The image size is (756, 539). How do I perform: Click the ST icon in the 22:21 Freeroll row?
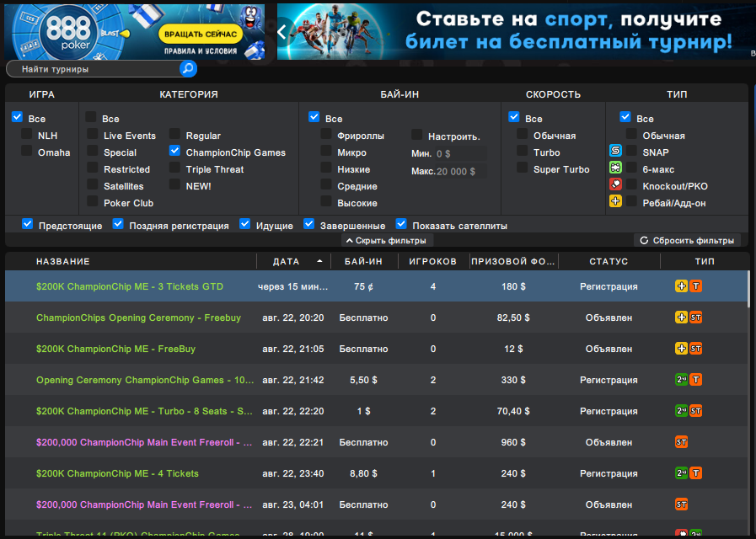(681, 442)
